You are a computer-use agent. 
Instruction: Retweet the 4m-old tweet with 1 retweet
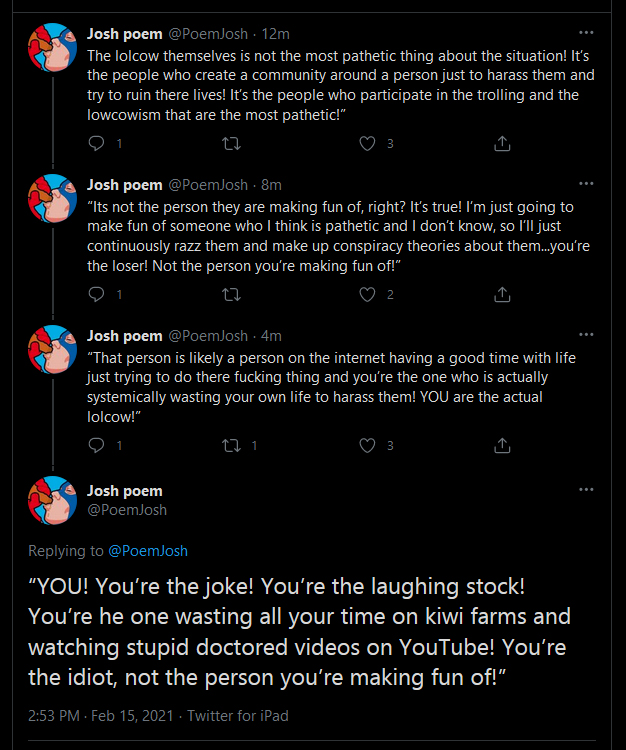click(x=231, y=445)
